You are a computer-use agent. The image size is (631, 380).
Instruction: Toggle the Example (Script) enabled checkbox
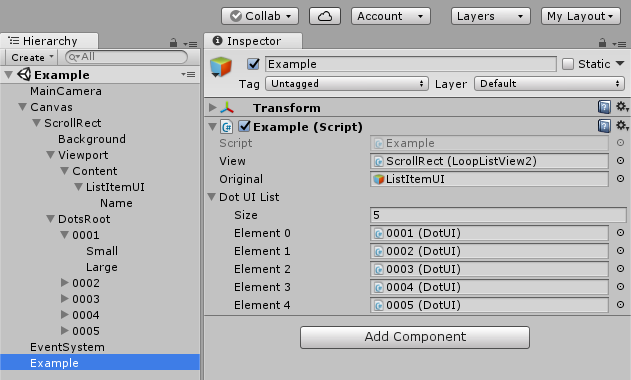coord(244,126)
